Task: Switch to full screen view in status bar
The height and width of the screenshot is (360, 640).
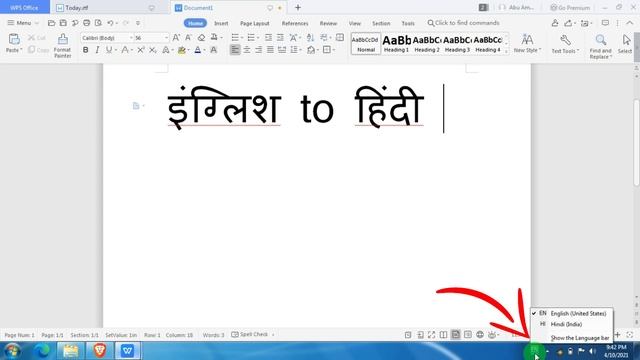Action: [x=431, y=335]
